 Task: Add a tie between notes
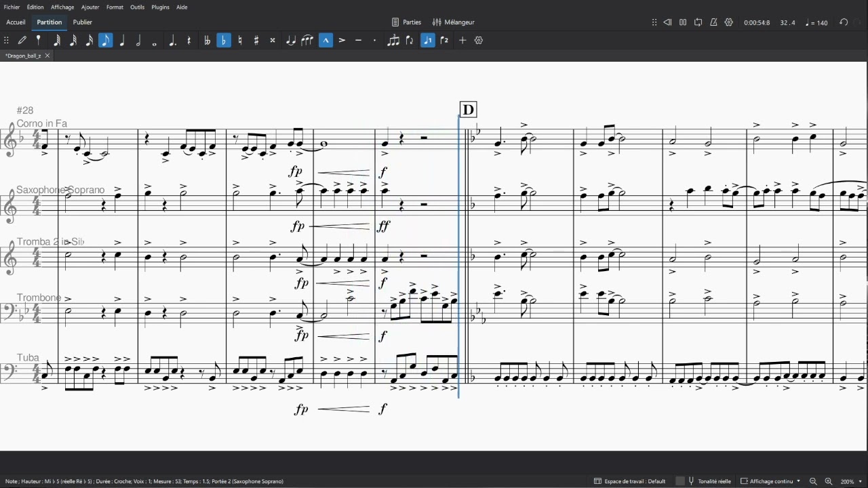point(291,41)
